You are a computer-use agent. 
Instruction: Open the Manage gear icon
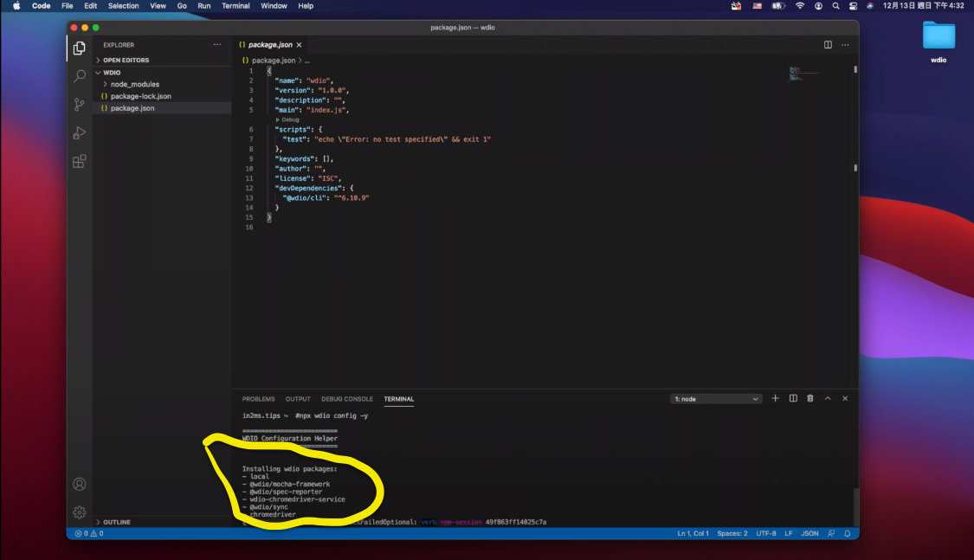point(79,512)
